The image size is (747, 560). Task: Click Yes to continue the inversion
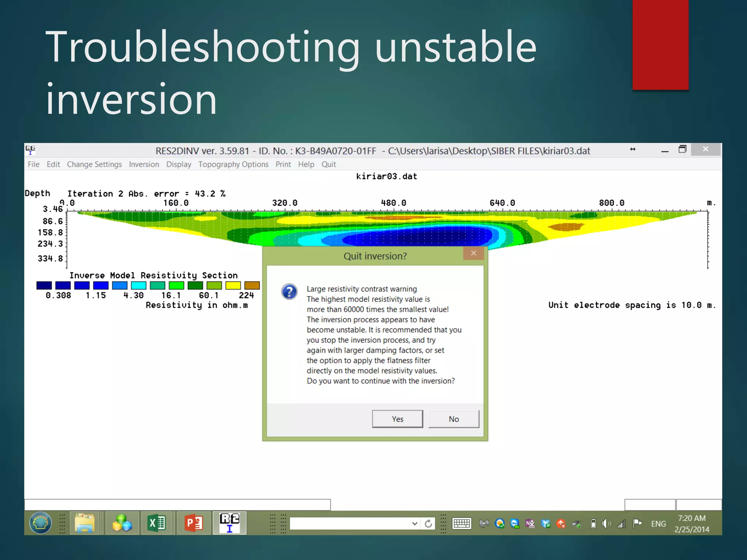pos(397,419)
